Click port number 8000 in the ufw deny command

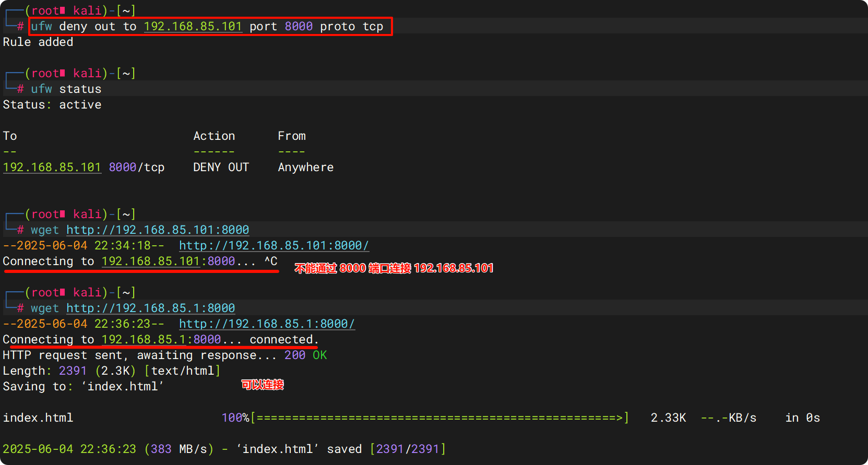point(299,27)
